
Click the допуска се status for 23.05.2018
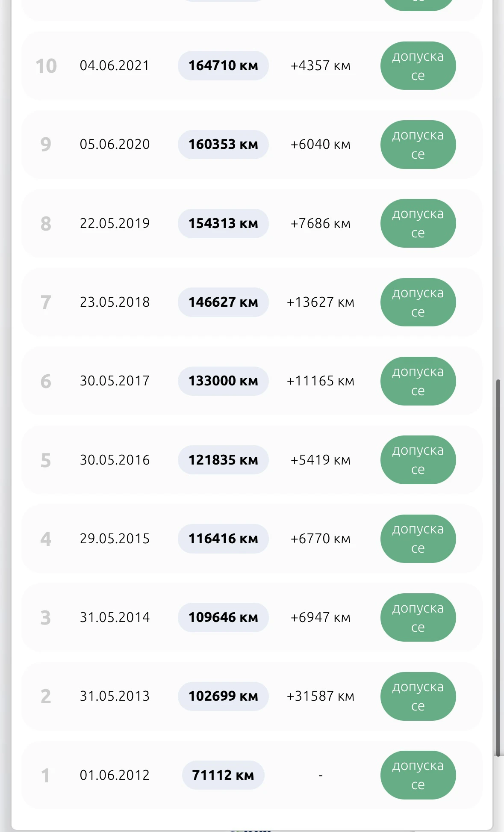[x=418, y=302]
